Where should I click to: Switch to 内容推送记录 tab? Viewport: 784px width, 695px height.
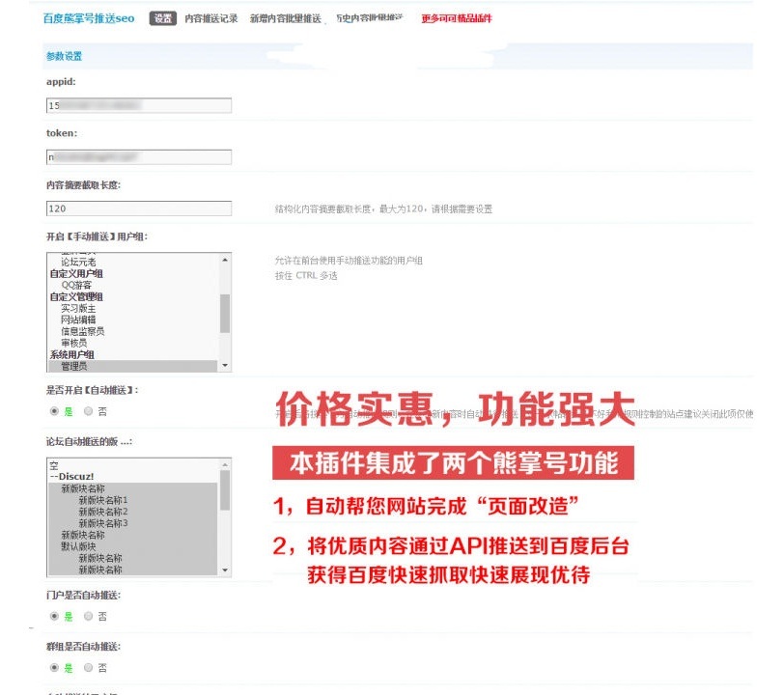(x=211, y=18)
